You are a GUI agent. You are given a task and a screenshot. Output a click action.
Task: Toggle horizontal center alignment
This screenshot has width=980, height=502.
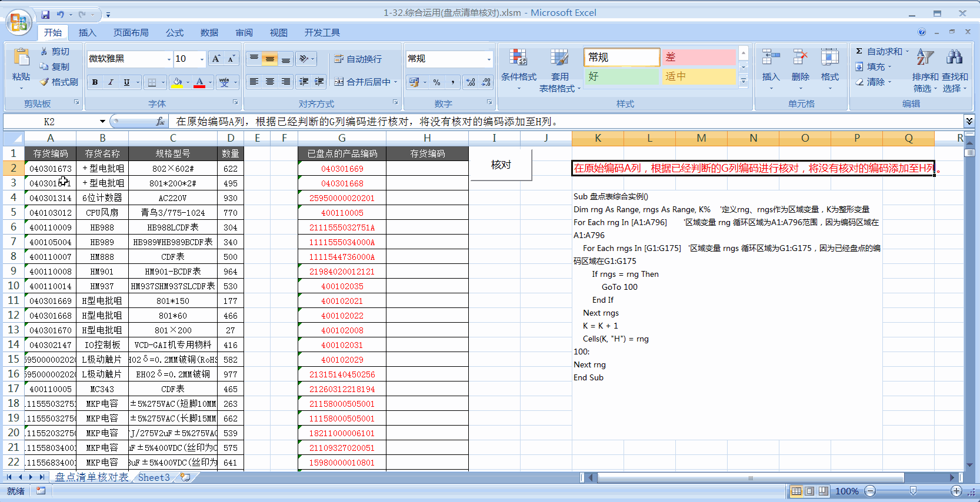point(270,82)
